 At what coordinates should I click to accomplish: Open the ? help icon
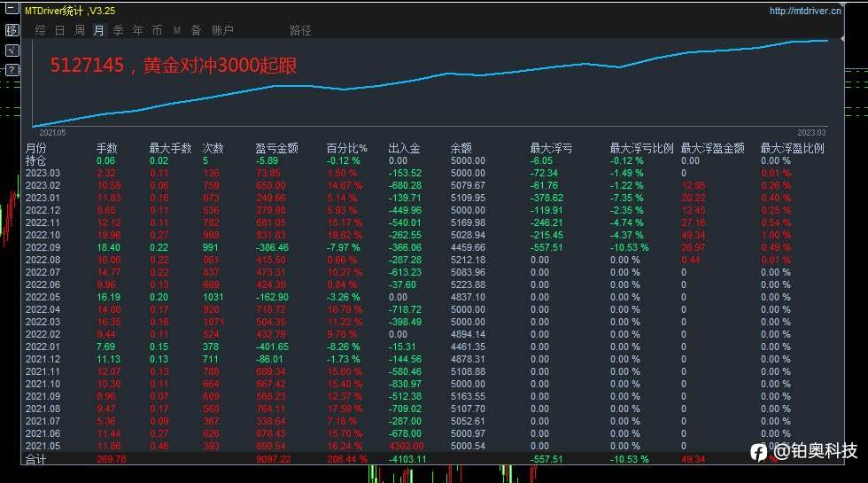pos(12,70)
